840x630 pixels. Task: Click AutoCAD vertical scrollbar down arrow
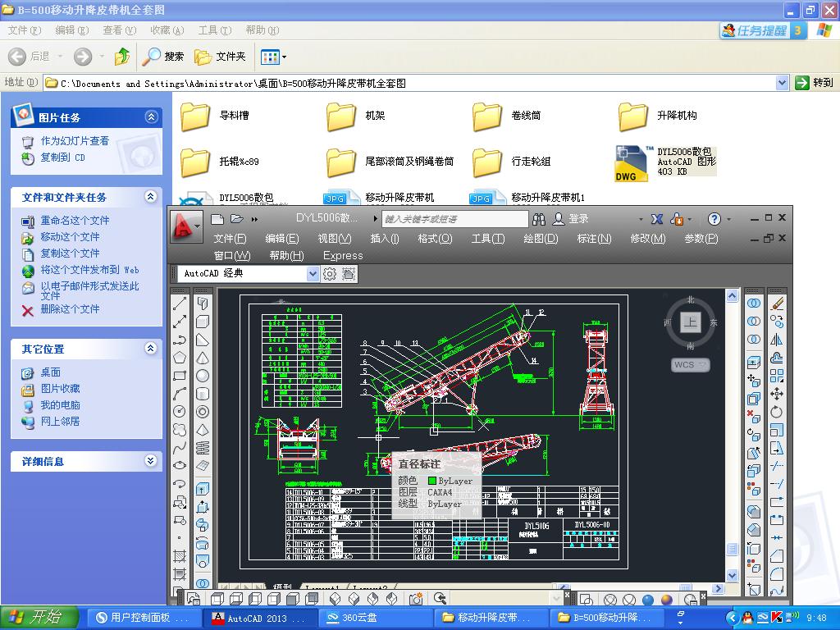[x=732, y=575]
